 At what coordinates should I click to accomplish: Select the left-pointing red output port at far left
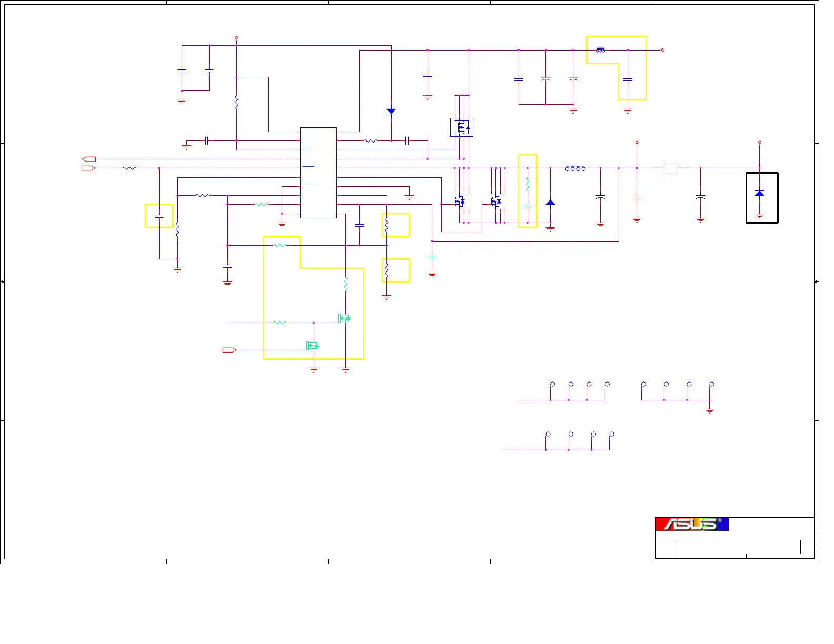tap(88, 159)
